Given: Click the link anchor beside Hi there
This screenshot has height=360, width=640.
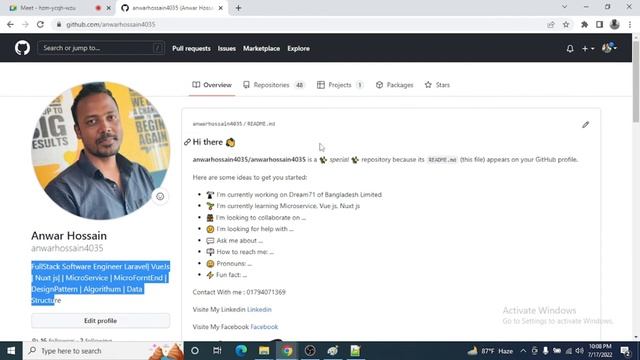Looking at the screenshot, I should (x=187, y=142).
